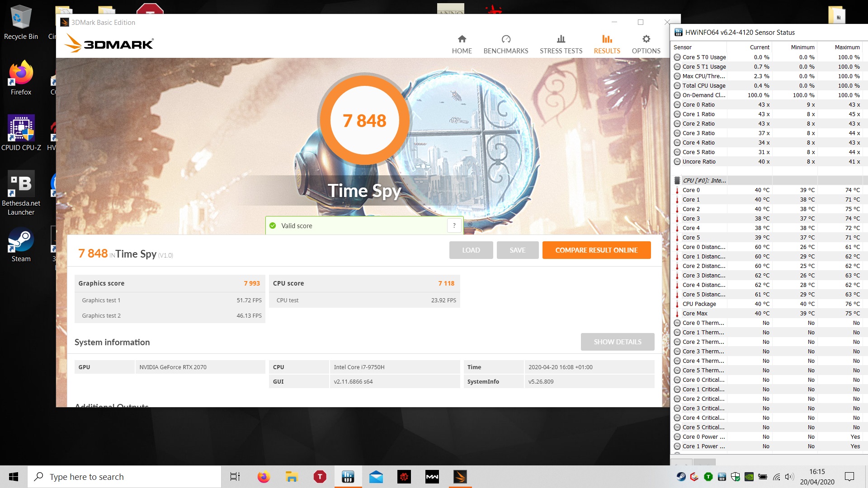Click the green Valid score check icon
Viewport: 868px width, 488px height.
(x=273, y=225)
